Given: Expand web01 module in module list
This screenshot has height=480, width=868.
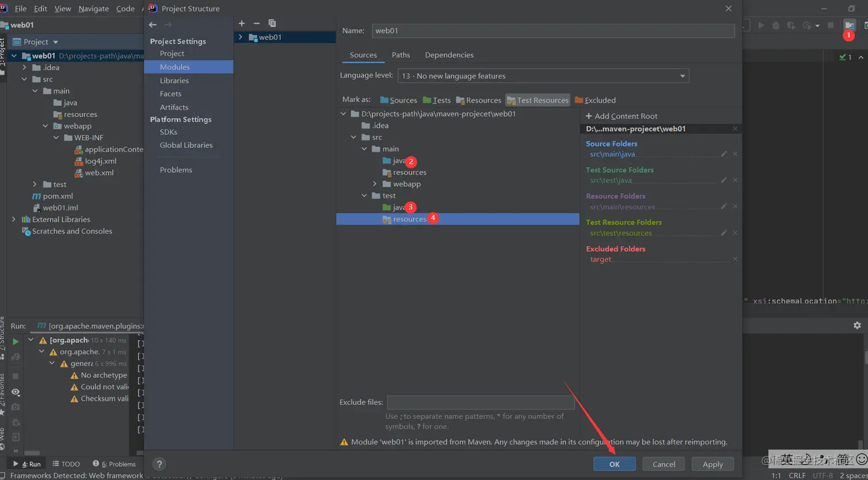Looking at the screenshot, I should [x=241, y=37].
